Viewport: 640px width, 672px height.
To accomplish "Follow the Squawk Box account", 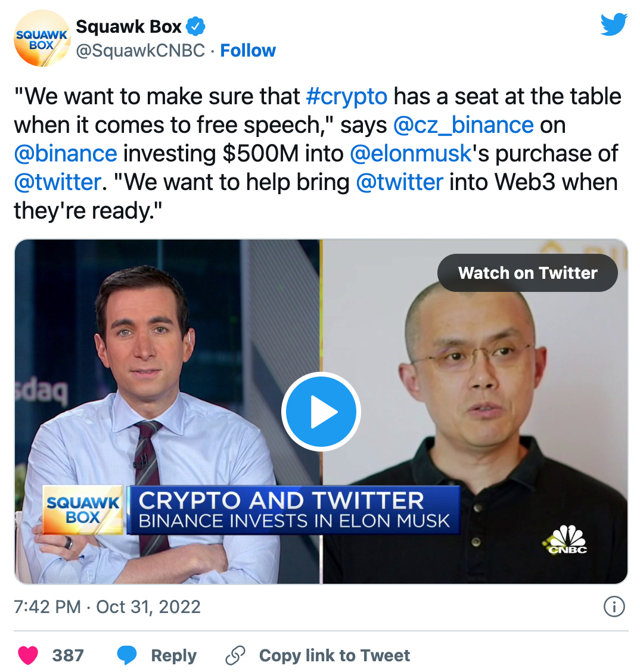I will [248, 51].
